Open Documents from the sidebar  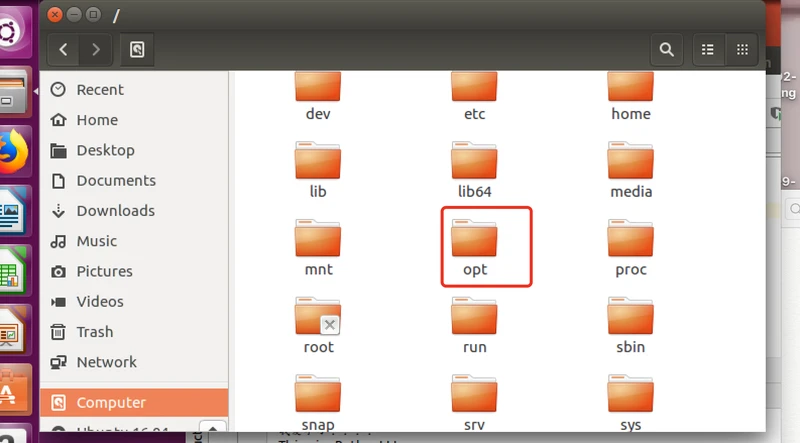pos(116,180)
